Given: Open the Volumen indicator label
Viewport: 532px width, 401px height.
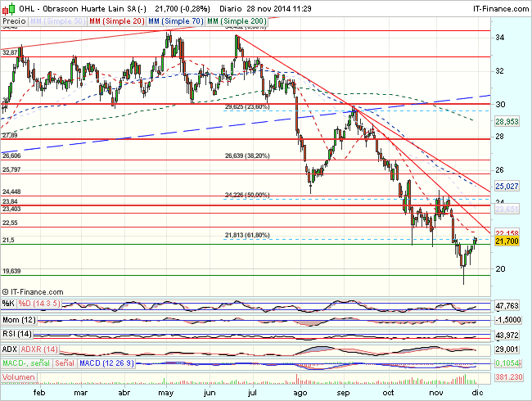Looking at the screenshot, I should tap(19, 377).
